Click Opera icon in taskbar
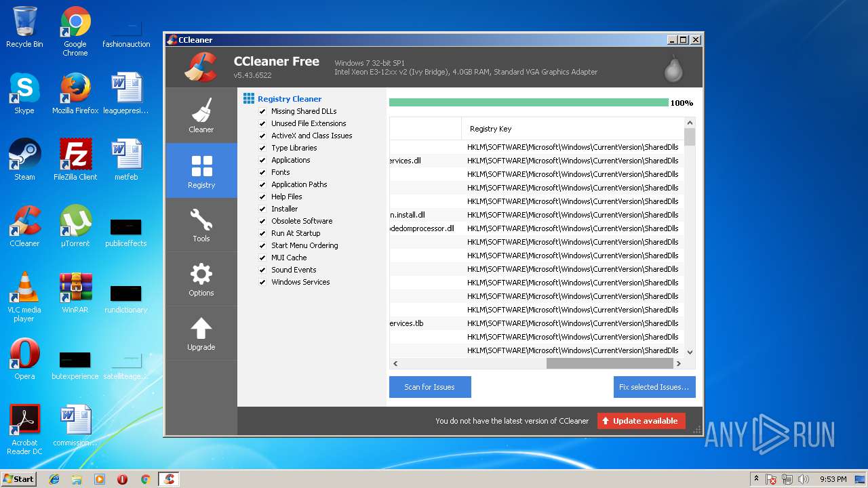Screen dimensions: 868x488 click(123, 479)
